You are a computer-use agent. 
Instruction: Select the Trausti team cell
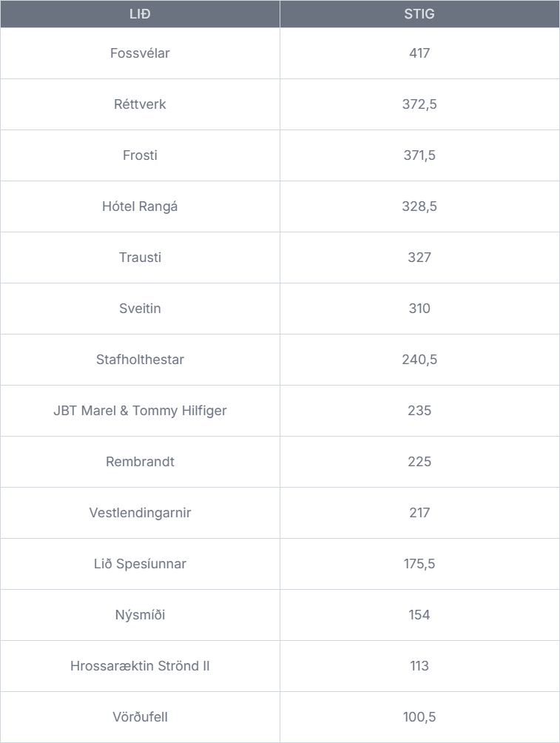click(x=140, y=258)
